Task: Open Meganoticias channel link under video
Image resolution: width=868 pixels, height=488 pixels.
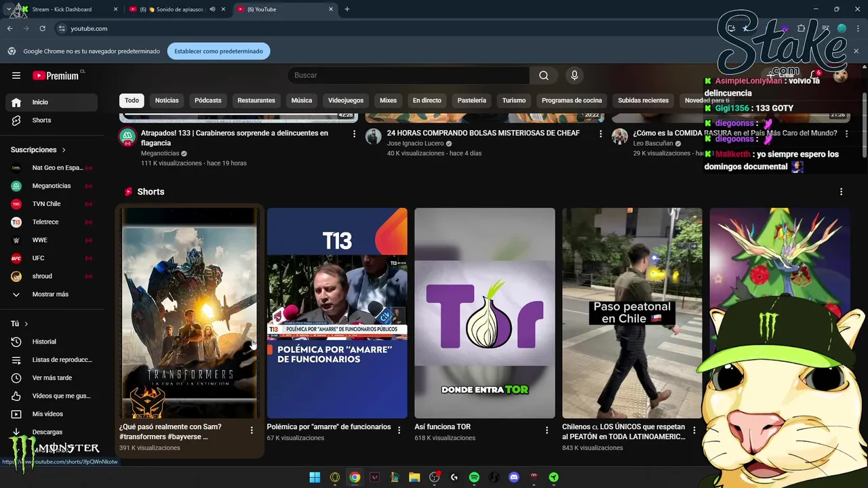Action: point(159,153)
